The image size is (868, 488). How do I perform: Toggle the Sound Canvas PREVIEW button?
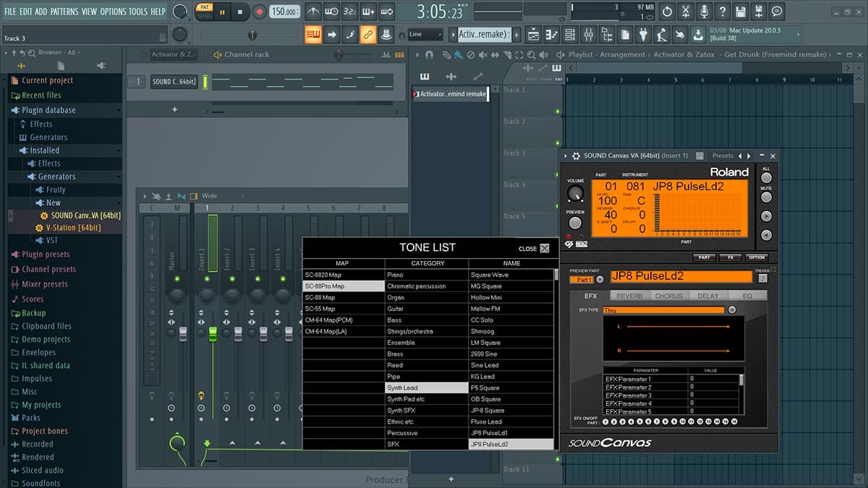pyautogui.click(x=575, y=224)
